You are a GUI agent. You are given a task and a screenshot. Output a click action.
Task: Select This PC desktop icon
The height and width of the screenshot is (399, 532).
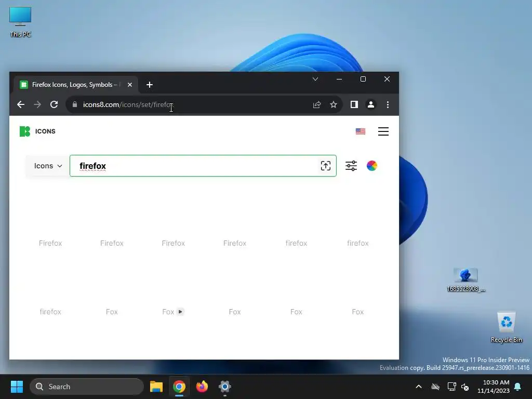point(20,22)
